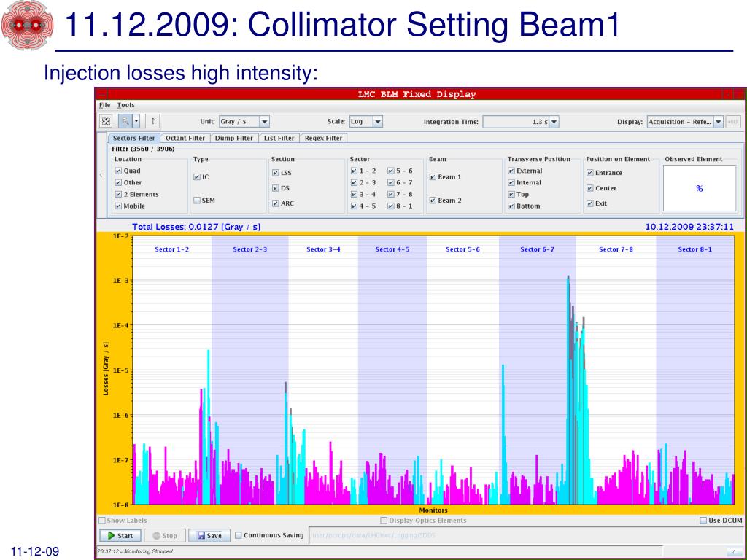Switch to the Octant Filter tab
The image size is (747, 560).
[185, 138]
